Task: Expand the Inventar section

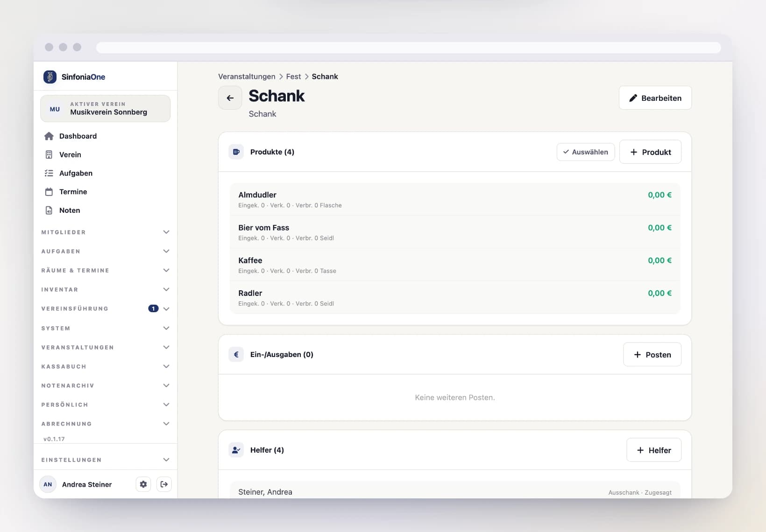Action: click(105, 289)
